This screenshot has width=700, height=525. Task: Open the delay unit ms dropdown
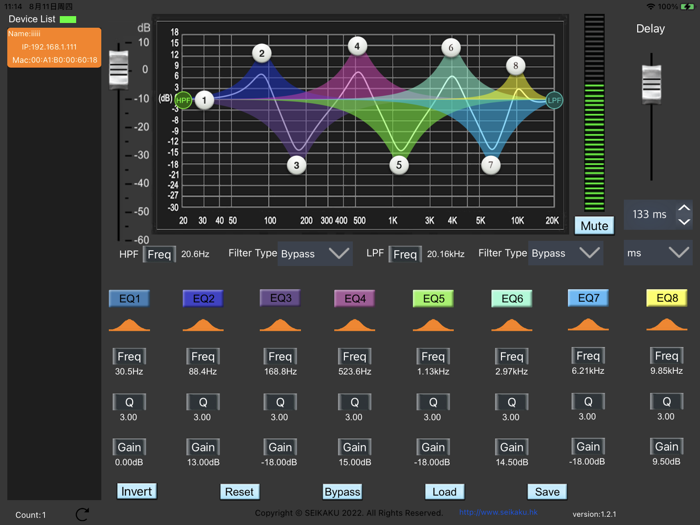[658, 253]
